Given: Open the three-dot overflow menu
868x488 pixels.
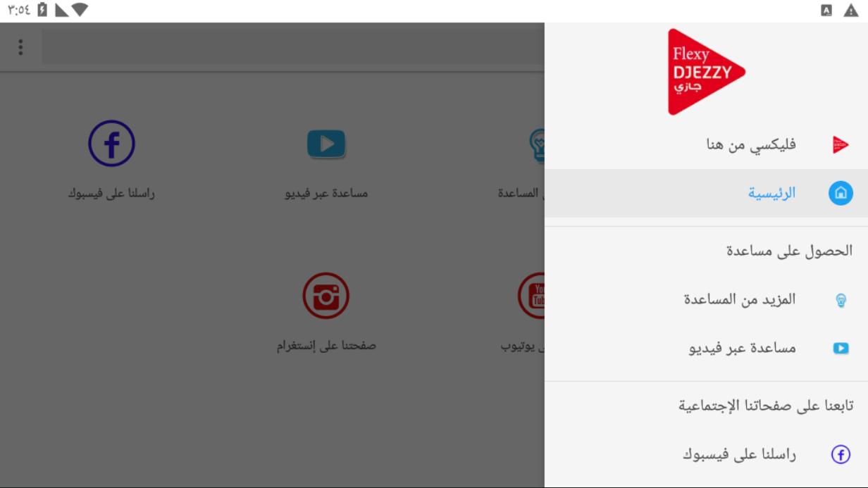Looking at the screenshot, I should coord(20,47).
